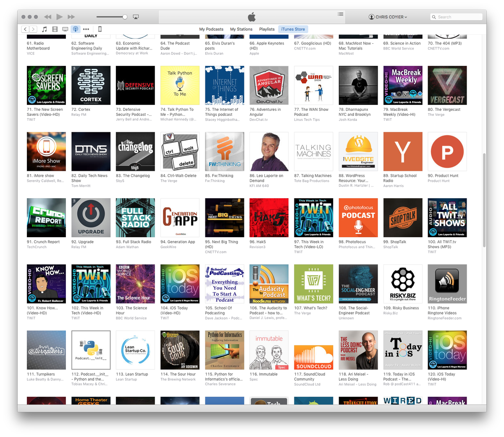Open the Adventures in Angular artwork

click(269, 85)
